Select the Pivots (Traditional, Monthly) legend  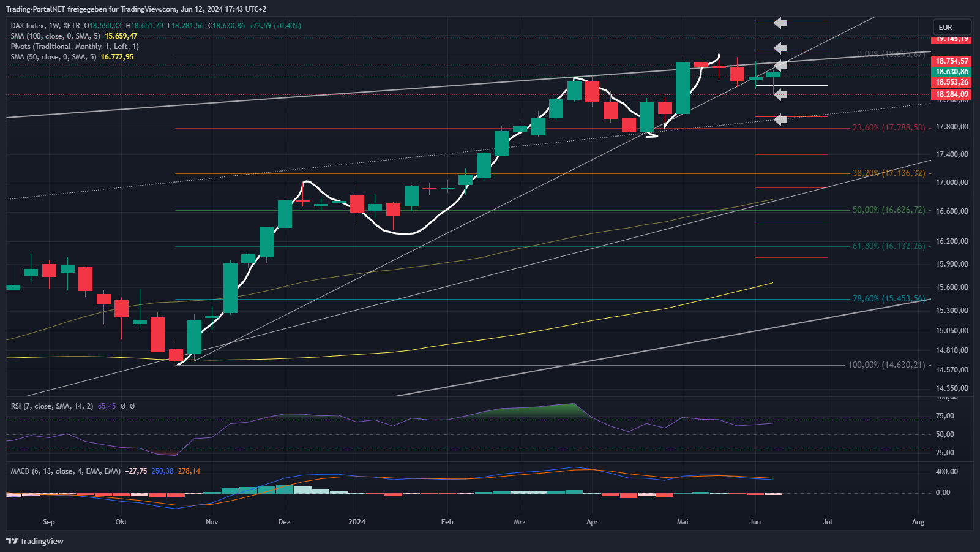click(75, 47)
